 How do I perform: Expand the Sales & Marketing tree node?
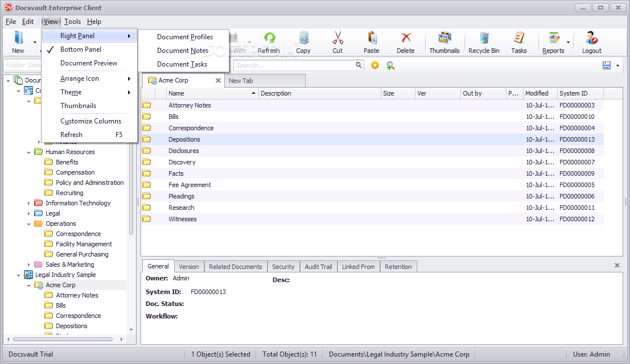28,264
